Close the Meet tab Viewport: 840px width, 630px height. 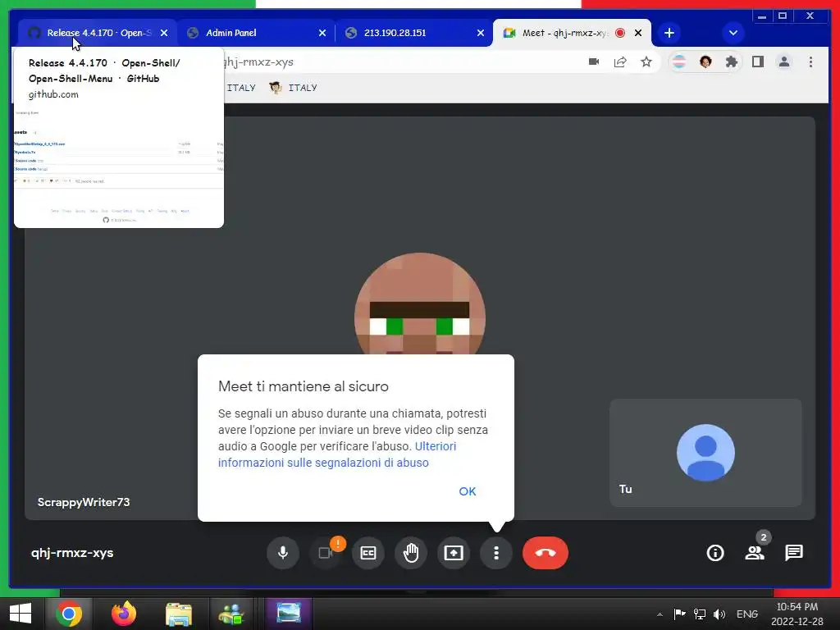pyautogui.click(x=638, y=33)
